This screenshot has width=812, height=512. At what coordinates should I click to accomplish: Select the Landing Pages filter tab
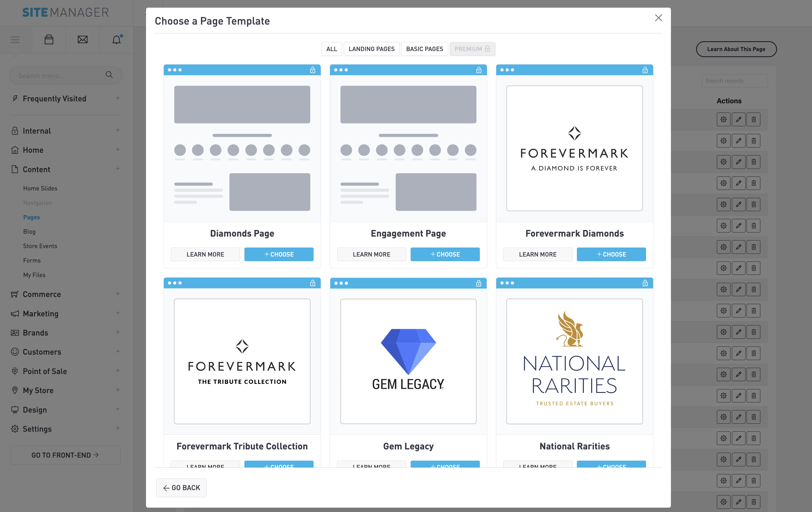pyautogui.click(x=371, y=49)
